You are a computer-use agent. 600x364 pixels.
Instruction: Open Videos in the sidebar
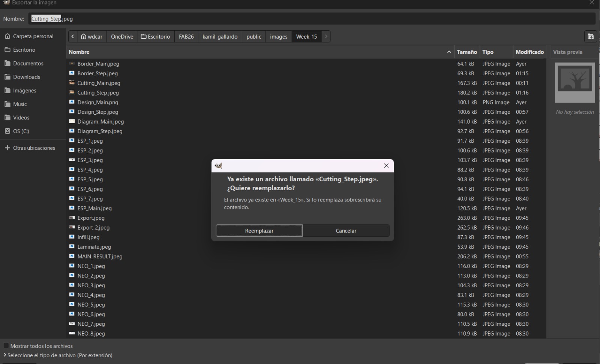[x=33, y=117]
